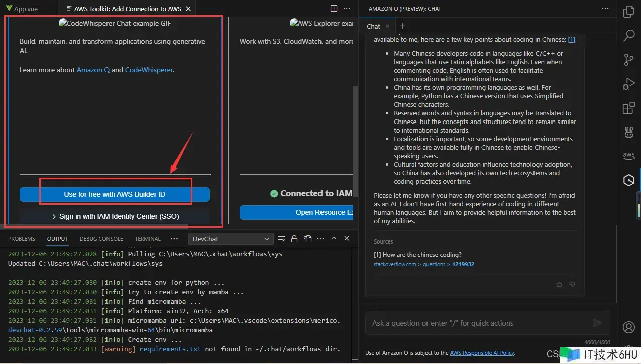Open editor More Actions menu
The height and width of the screenshot is (364, 641).
(347, 9)
